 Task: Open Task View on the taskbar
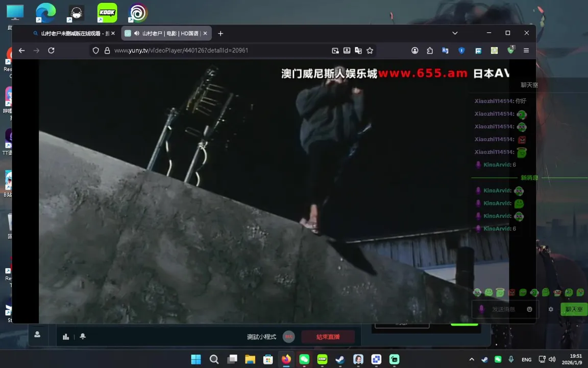point(232,359)
